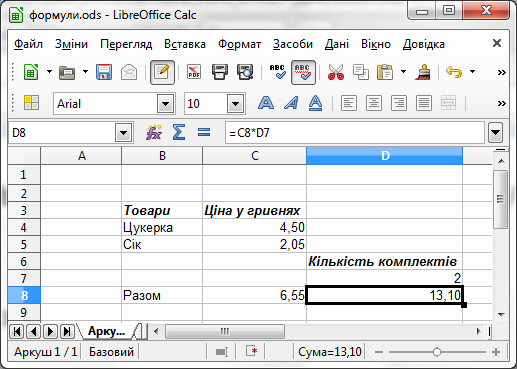Click Merge and Center Cells icon
This screenshot has width=517, height=369.
(448, 103)
